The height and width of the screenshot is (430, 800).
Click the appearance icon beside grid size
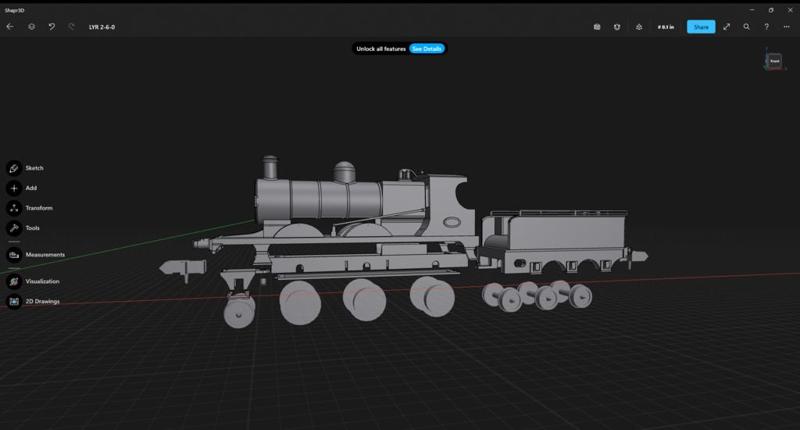pos(639,27)
